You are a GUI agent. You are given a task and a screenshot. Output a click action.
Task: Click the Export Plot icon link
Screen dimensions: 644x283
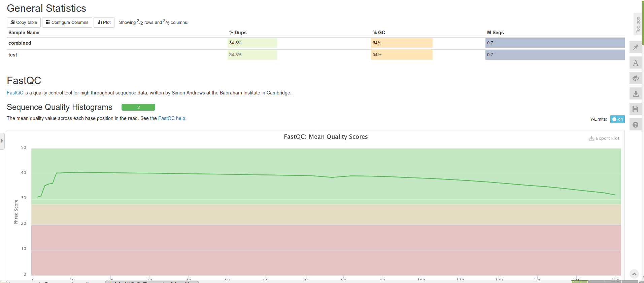(604, 138)
